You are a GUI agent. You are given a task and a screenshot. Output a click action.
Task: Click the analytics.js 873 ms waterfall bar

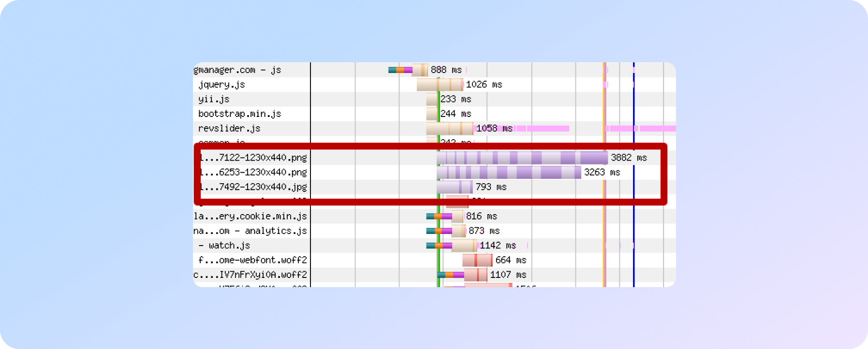click(x=446, y=231)
